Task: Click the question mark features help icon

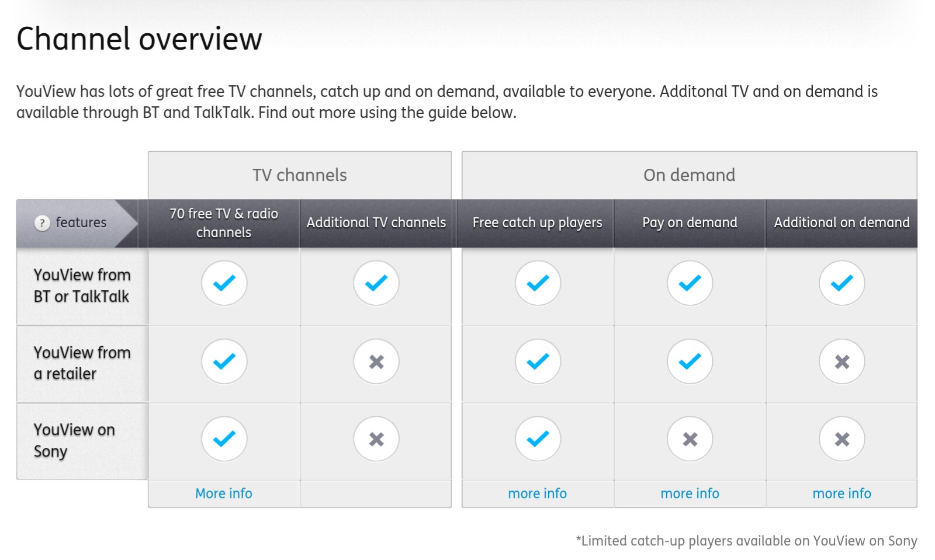Action: click(x=42, y=223)
